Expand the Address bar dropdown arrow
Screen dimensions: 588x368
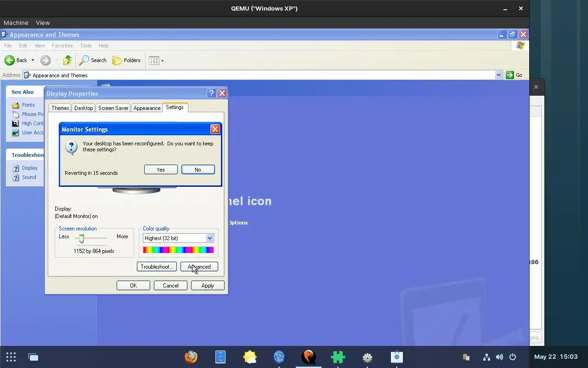click(498, 75)
